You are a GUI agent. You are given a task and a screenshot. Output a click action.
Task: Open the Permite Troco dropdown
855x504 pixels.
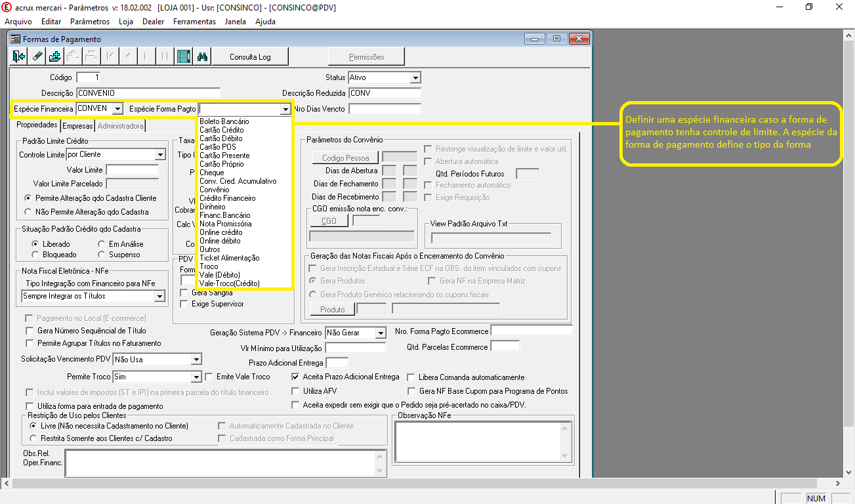196,377
